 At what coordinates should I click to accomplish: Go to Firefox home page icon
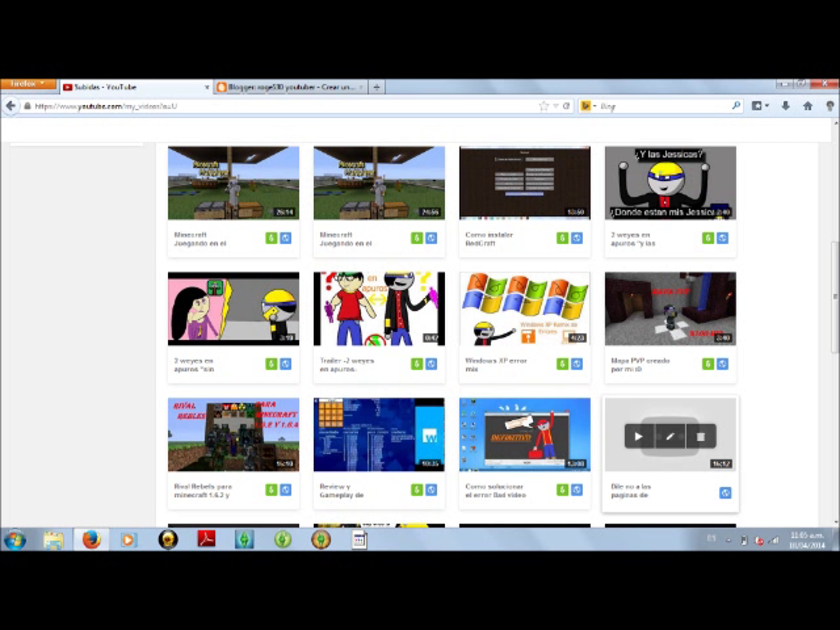pyautogui.click(x=808, y=106)
